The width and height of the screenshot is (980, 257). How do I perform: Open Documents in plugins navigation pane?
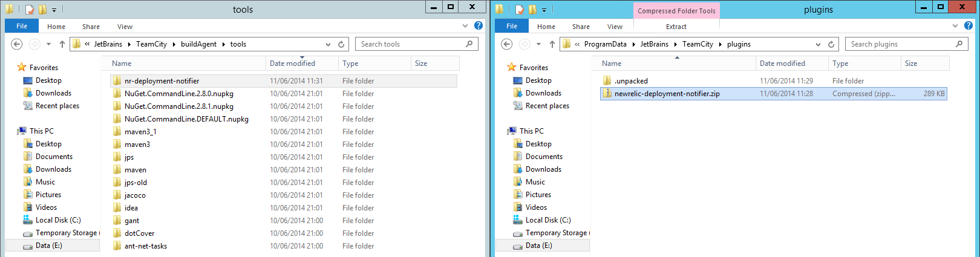click(x=544, y=157)
